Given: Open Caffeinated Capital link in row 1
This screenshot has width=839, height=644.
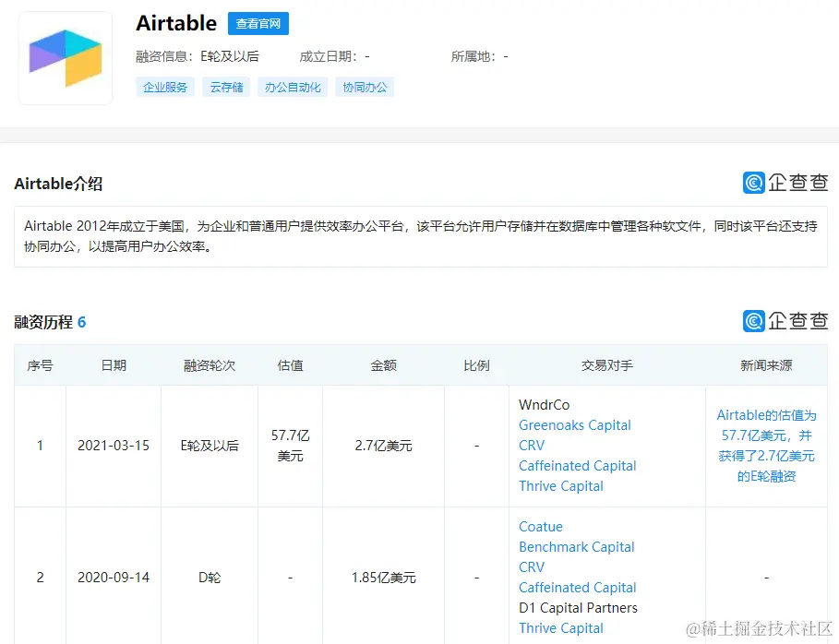Looking at the screenshot, I should [x=578, y=466].
